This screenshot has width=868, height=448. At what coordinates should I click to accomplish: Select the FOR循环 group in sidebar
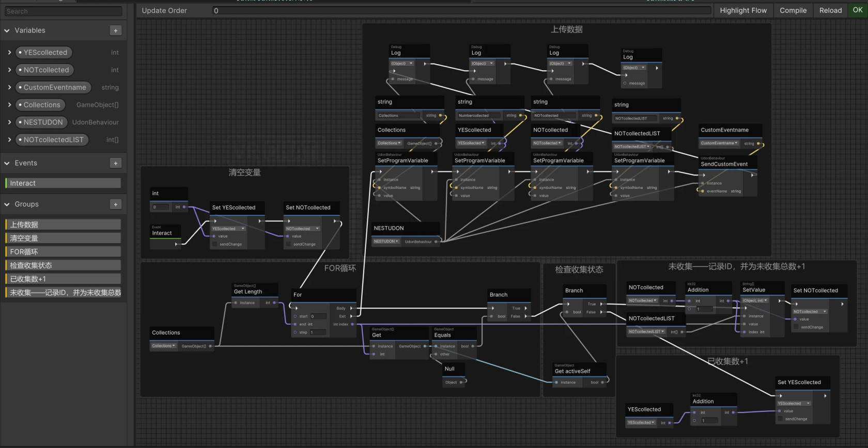63,252
